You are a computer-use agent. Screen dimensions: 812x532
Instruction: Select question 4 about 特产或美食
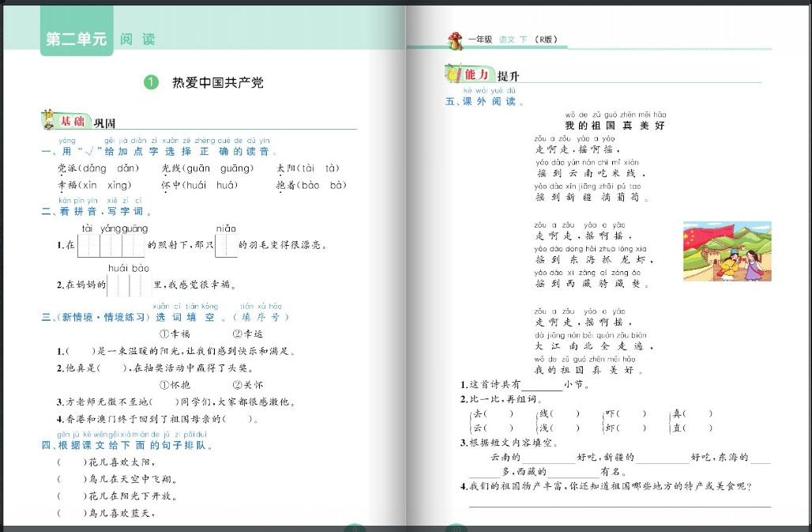(606, 486)
